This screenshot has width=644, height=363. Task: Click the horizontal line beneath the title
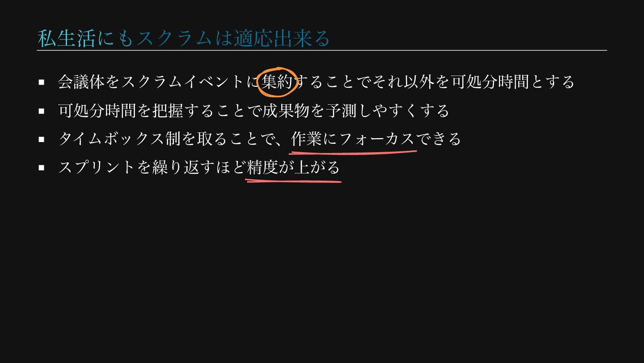pyautogui.click(x=322, y=50)
